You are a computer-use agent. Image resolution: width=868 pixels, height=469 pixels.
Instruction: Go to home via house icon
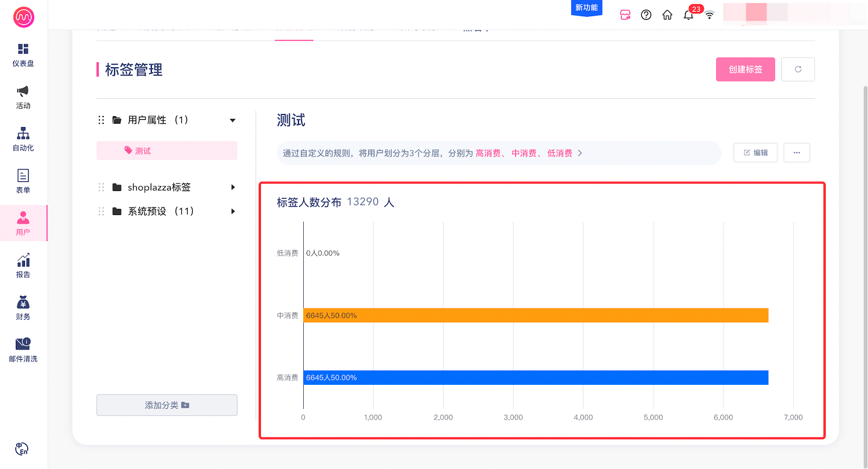click(x=667, y=15)
